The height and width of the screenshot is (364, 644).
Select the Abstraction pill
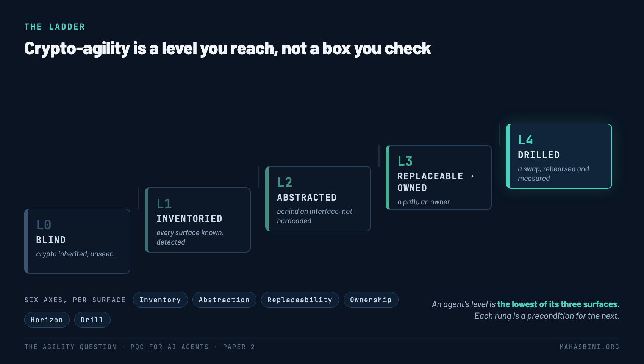pyautogui.click(x=224, y=300)
